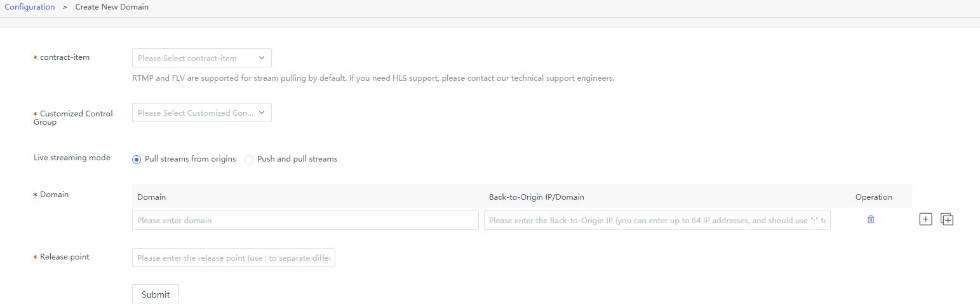Select Push and pull streams radio

pos(249,159)
